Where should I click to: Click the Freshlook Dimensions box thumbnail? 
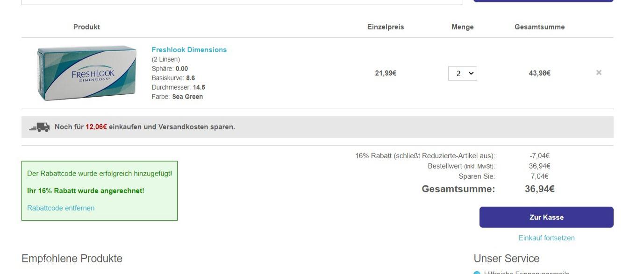click(x=87, y=73)
